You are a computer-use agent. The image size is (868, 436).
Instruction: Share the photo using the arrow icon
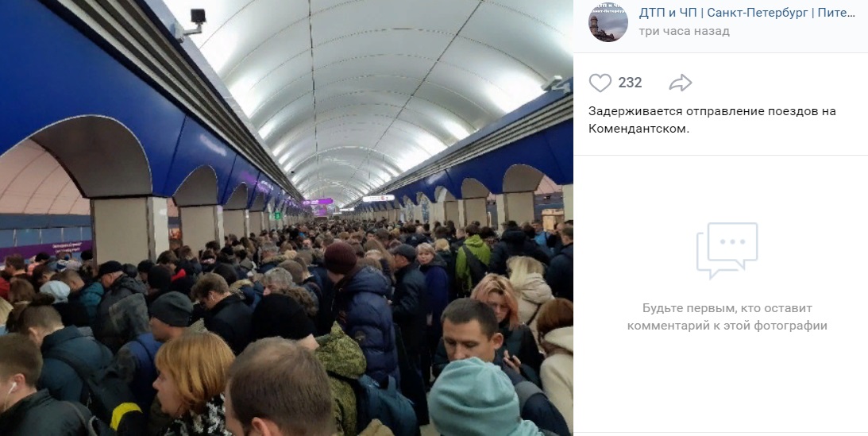tap(681, 83)
